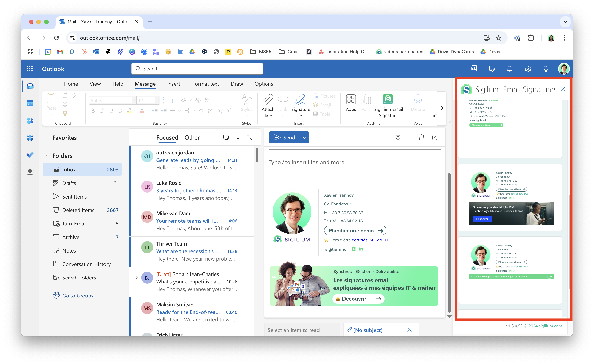The width and height of the screenshot is (594, 364).
Task: Click the Go to Groups link
Action: [x=78, y=296]
